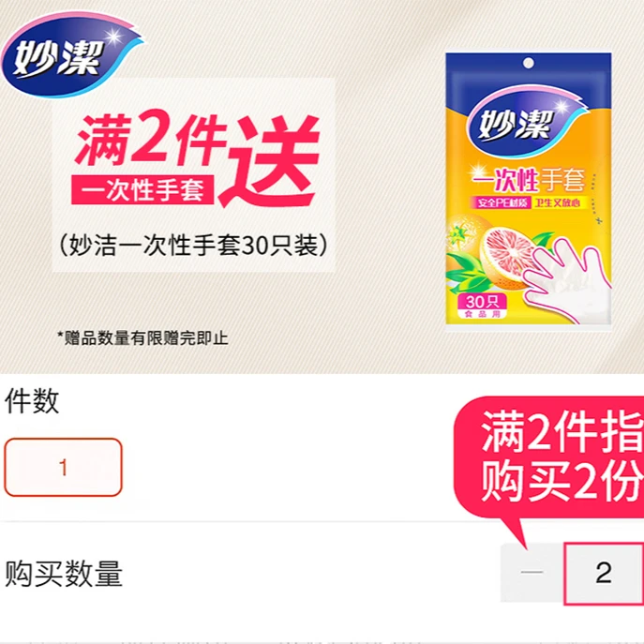Click the 件数 section label
644x644 pixels.
(x=32, y=401)
